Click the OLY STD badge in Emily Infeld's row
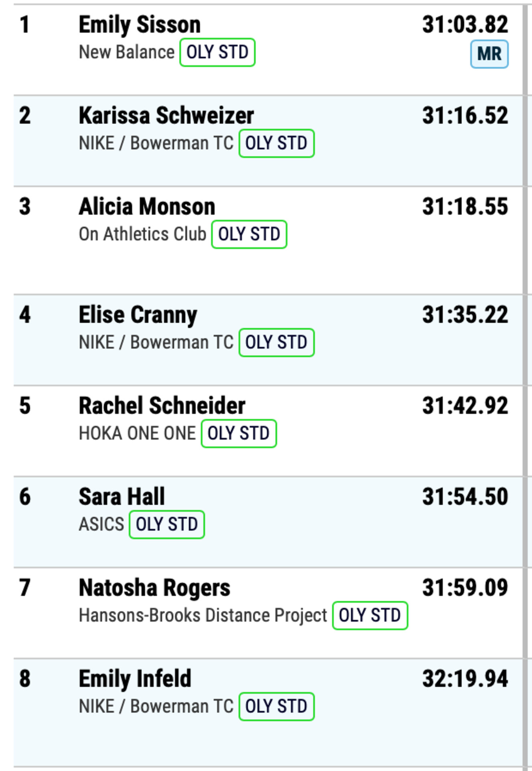Image resolution: width=532 pixels, height=771 pixels. pos(276,706)
